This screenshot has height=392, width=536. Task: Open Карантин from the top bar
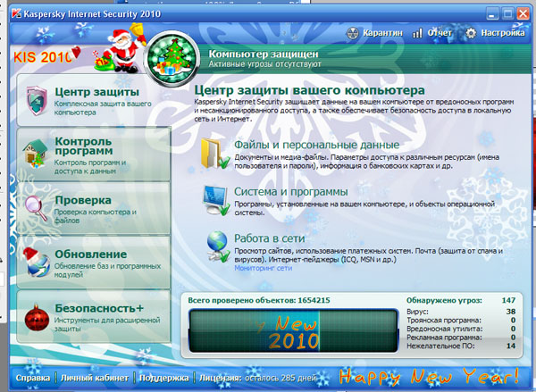point(374,33)
